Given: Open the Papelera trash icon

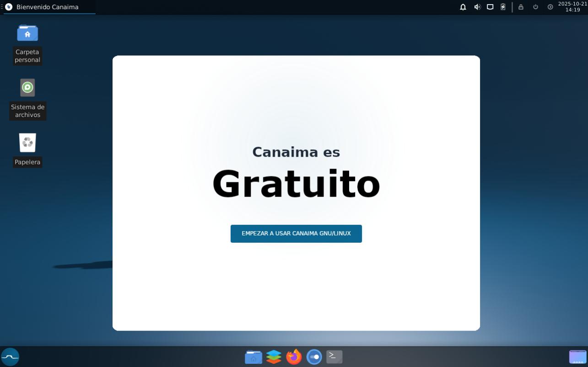Looking at the screenshot, I should tap(27, 143).
